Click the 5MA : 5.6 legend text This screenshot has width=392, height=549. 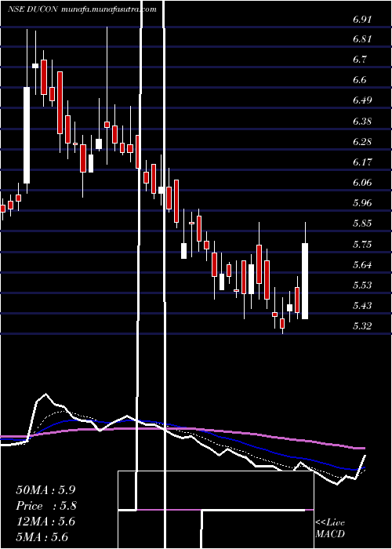42,536
